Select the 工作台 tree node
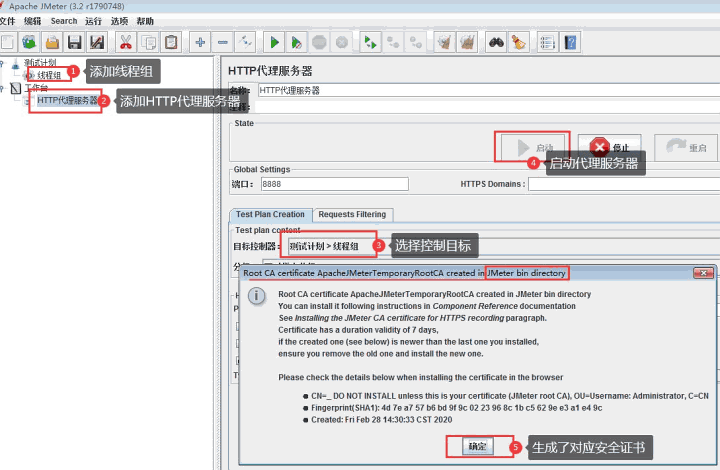This screenshot has width=720, height=470. (x=36, y=87)
